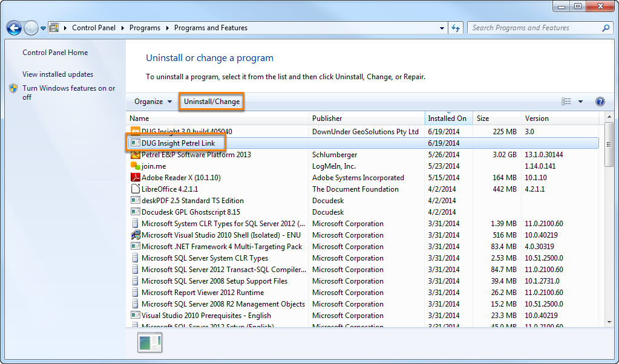Viewport: 619px width, 364px height.
Task: Click the DUG Insight Petrel Link icon
Action: tap(136, 143)
